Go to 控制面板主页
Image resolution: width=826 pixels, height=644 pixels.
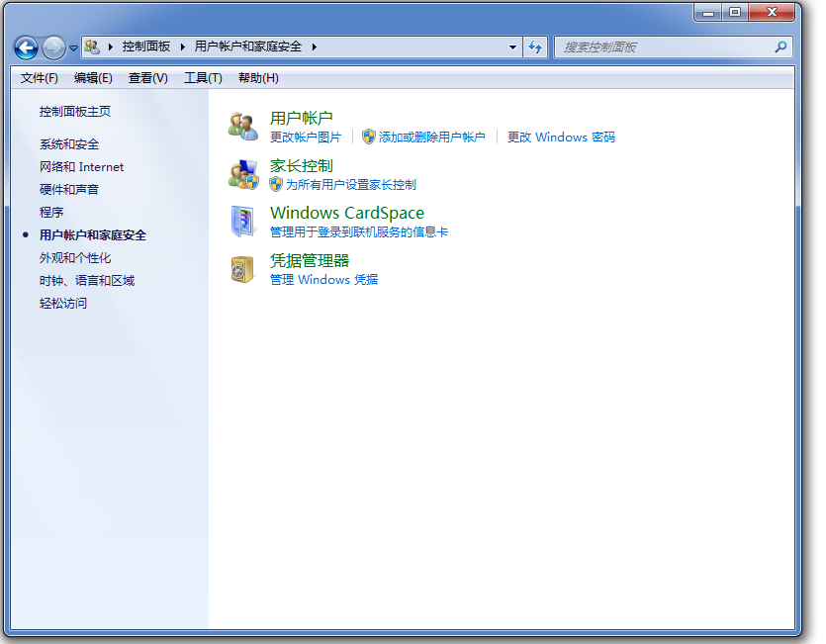coord(75,111)
